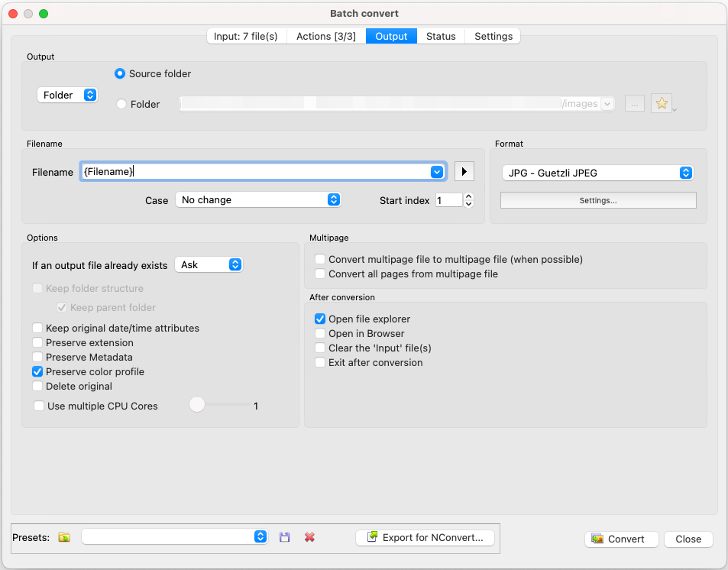Open the existing file 'Ask' dropdown

209,264
